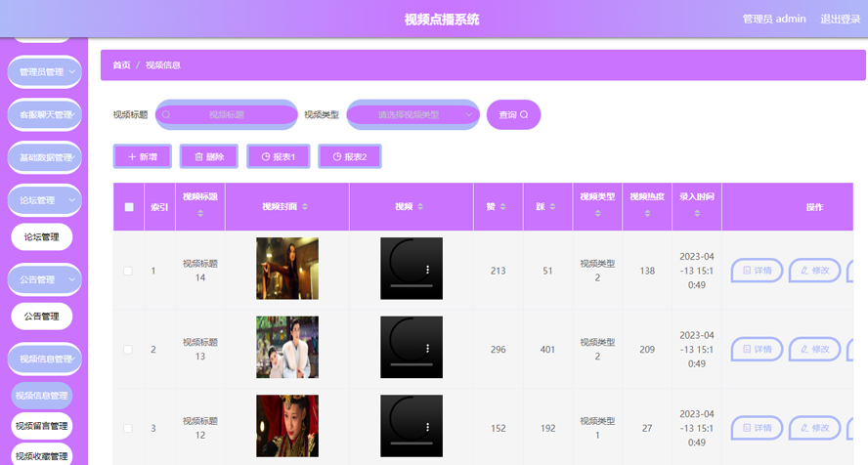
Task: Focus the 视频标题 search input field
Action: pos(227,114)
